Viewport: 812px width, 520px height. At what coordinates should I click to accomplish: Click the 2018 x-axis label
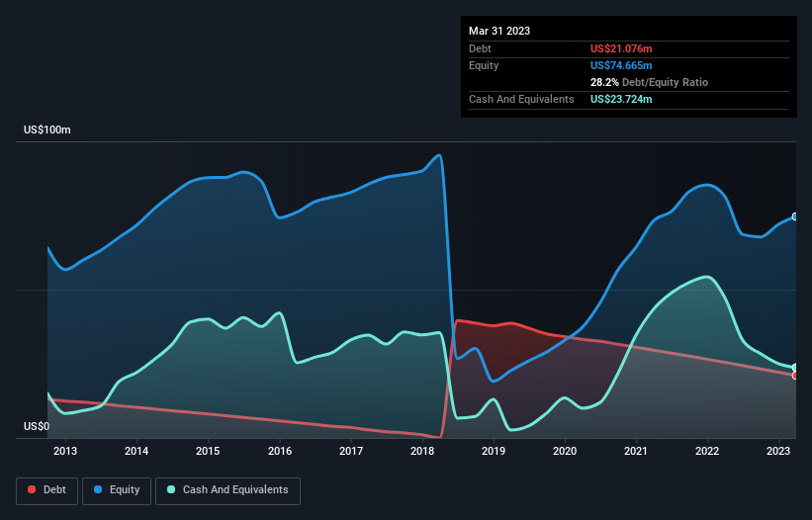(422, 451)
